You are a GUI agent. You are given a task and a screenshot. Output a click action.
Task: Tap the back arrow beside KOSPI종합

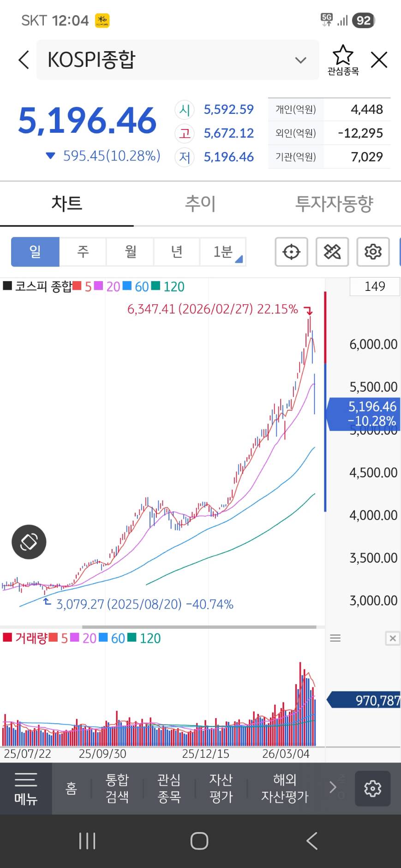pos(24,60)
